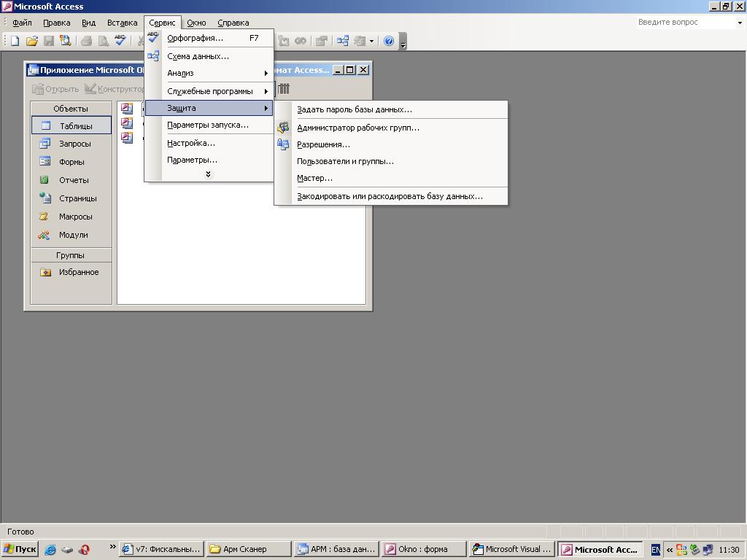This screenshot has width=747, height=560.
Task: Click the Print Preview toolbar icon
Action: click(103, 41)
